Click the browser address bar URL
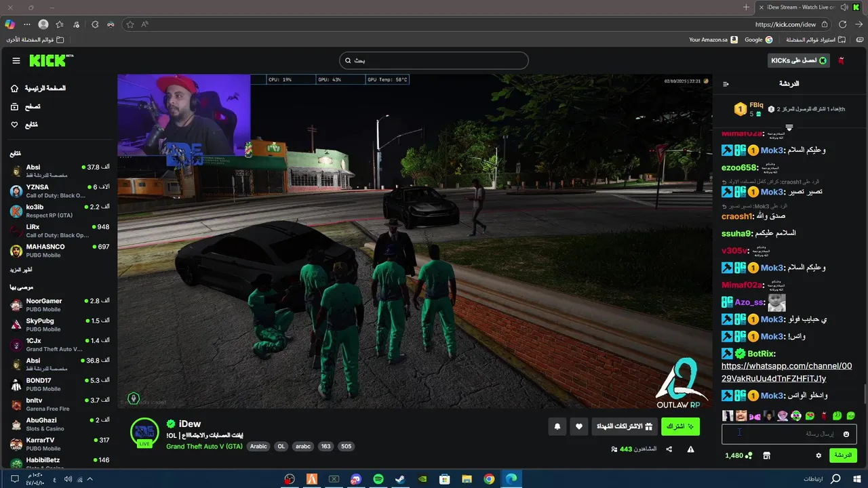Viewport: 868px width, 488px height. (785, 24)
